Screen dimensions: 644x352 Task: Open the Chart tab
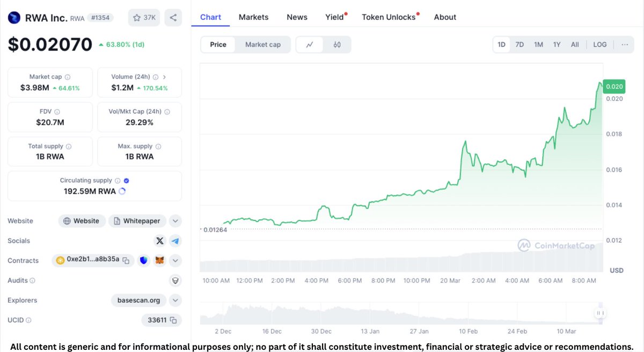(210, 17)
